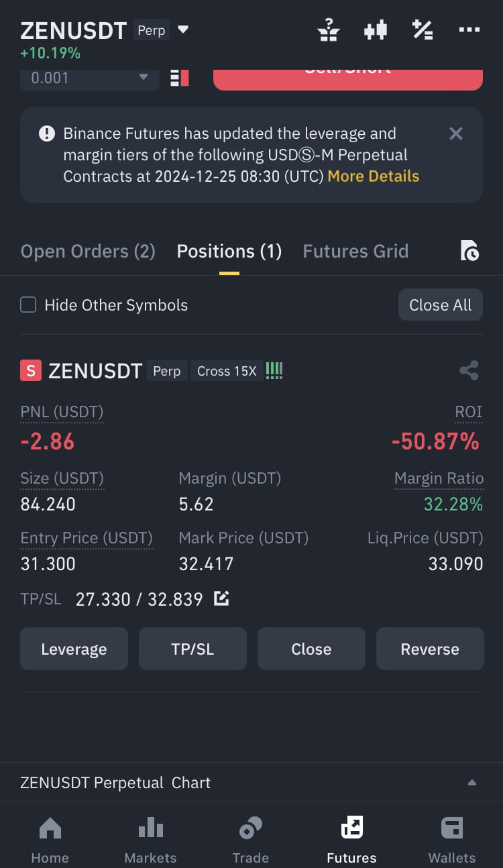
Task: Tap the gift rewards hub icon
Action: (x=329, y=30)
